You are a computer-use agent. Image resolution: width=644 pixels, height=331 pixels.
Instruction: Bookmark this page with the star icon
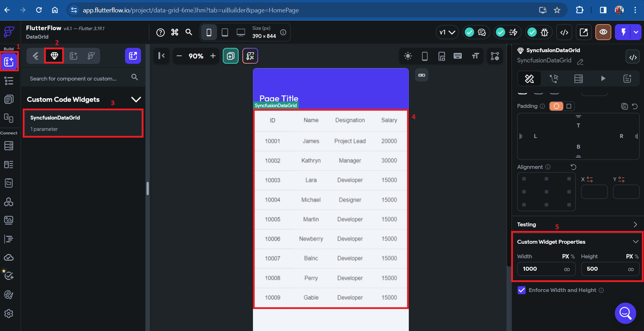tap(557, 10)
